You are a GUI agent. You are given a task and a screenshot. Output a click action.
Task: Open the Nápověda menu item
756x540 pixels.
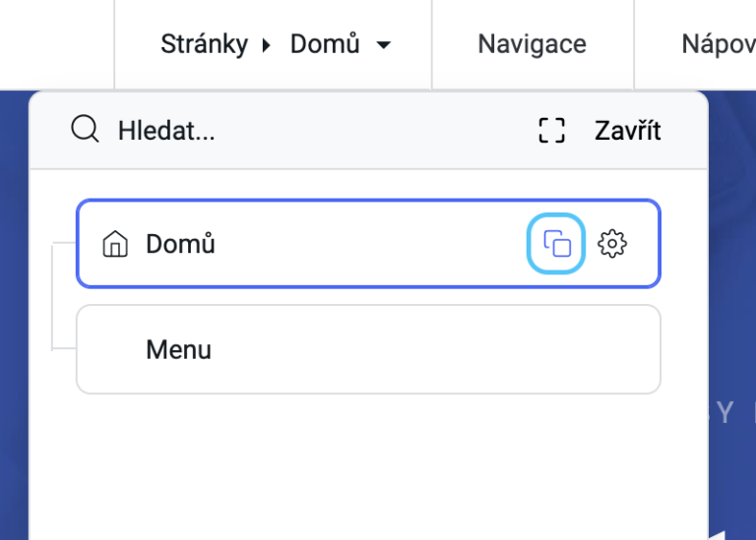click(719, 44)
